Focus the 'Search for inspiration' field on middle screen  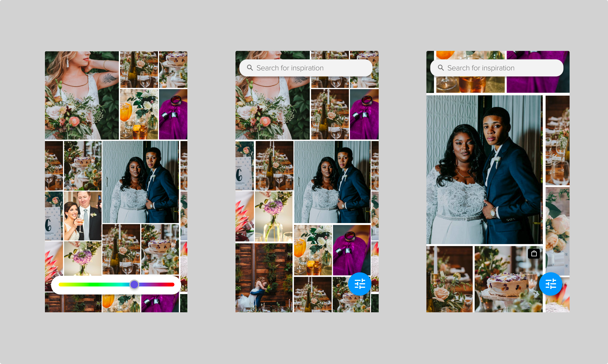click(x=304, y=68)
